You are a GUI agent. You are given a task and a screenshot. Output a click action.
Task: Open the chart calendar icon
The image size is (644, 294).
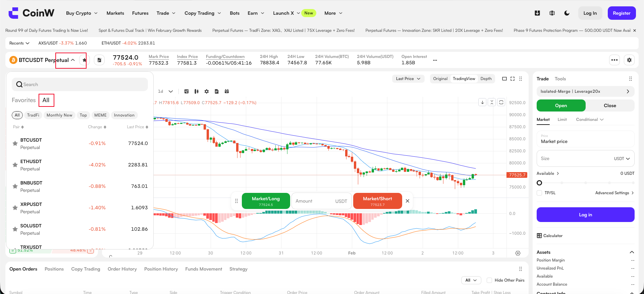(x=227, y=91)
